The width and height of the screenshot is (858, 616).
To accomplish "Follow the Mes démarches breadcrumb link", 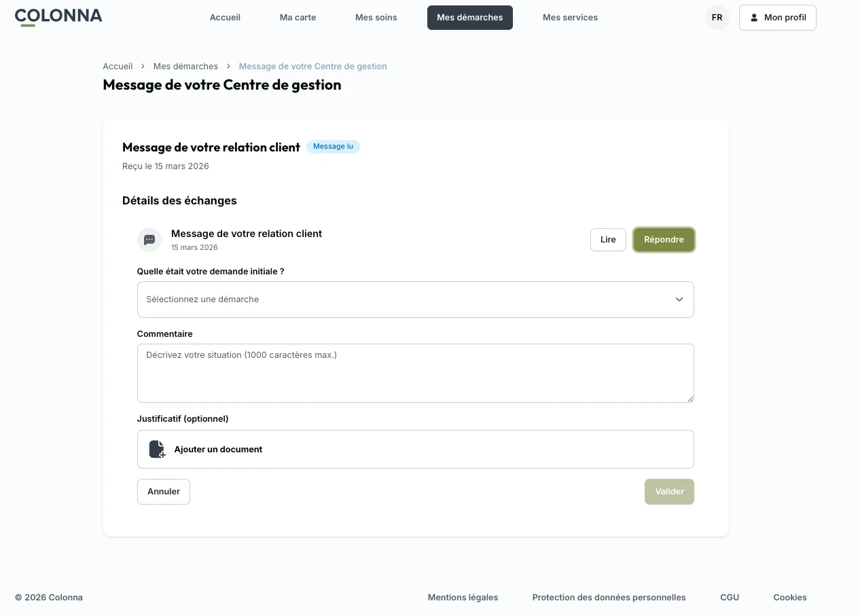I will click(185, 66).
